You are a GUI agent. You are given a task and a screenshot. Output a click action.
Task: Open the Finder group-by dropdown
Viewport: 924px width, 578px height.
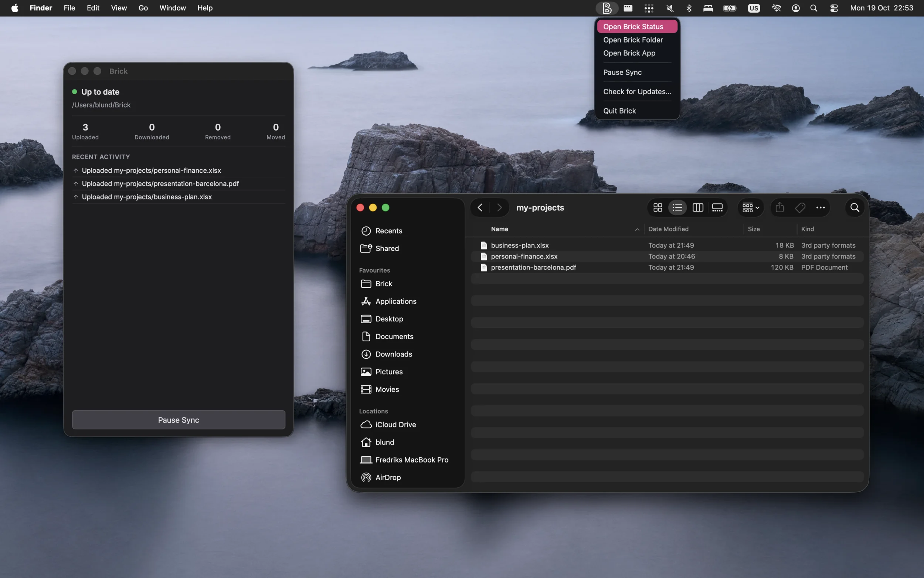point(750,207)
